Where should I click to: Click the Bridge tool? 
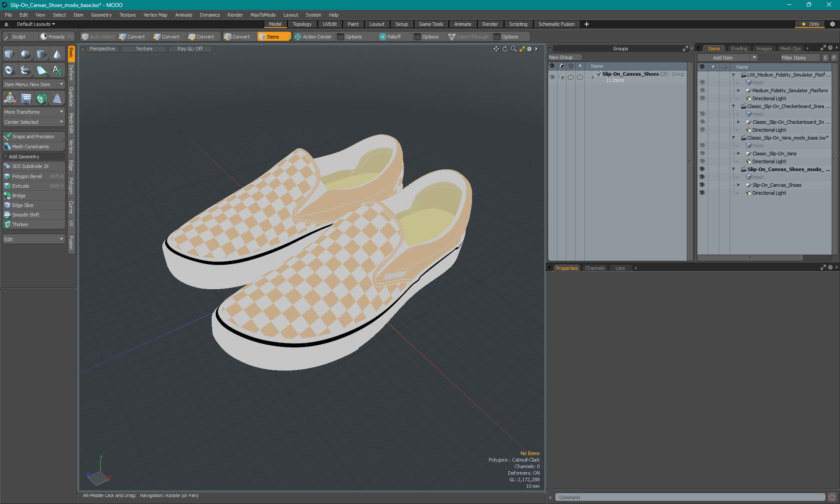point(34,196)
